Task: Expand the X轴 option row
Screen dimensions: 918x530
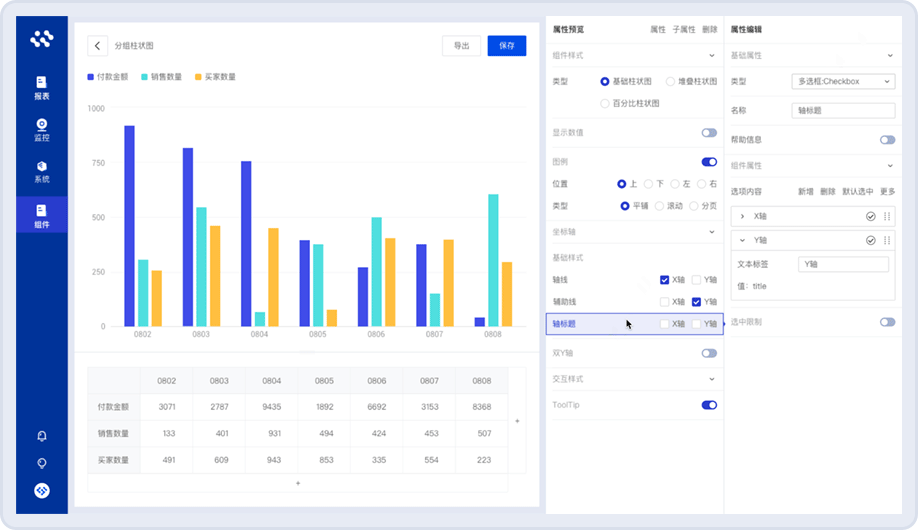Action: point(742,217)
